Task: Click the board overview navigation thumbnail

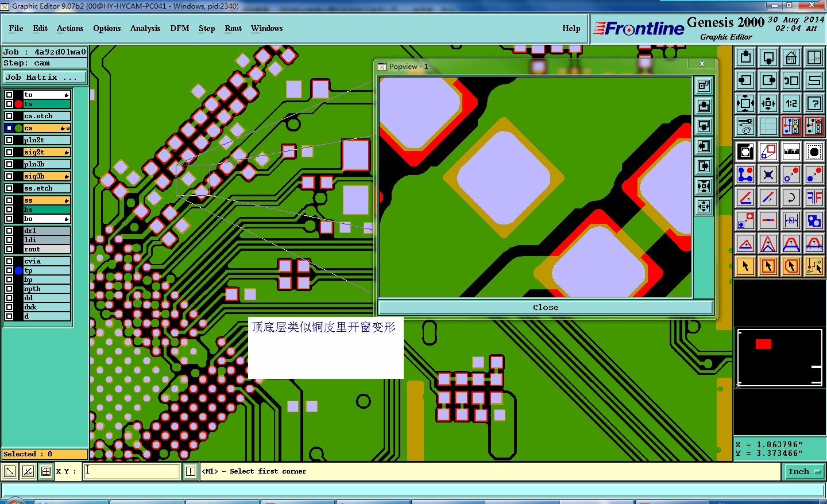Action: [x=780, y=357]
